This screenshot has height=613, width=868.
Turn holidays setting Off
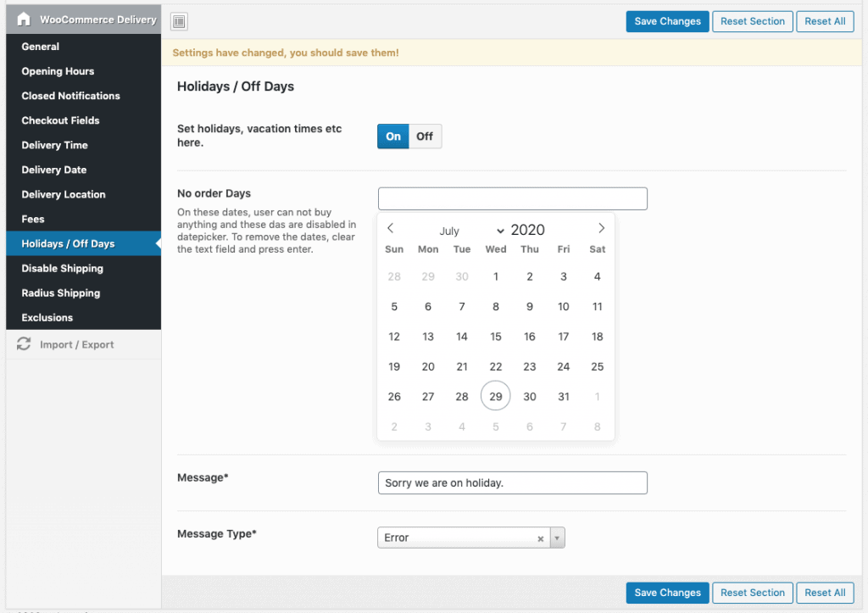425,137
